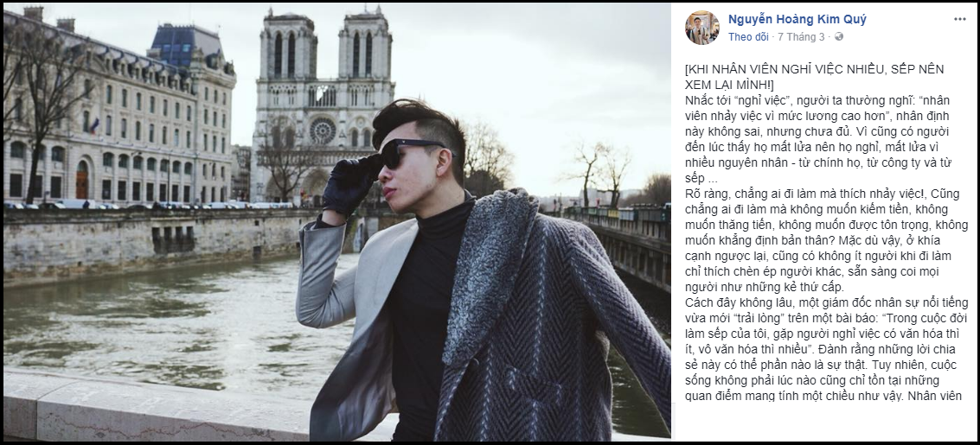
Task: Click the Notre-Dame cathedral rose window in photo
Action: [323, 130]
